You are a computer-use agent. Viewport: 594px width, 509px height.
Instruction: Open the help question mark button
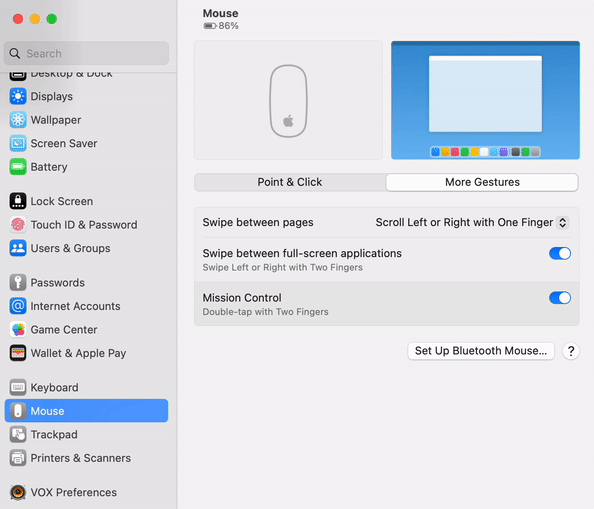(571, 351)
